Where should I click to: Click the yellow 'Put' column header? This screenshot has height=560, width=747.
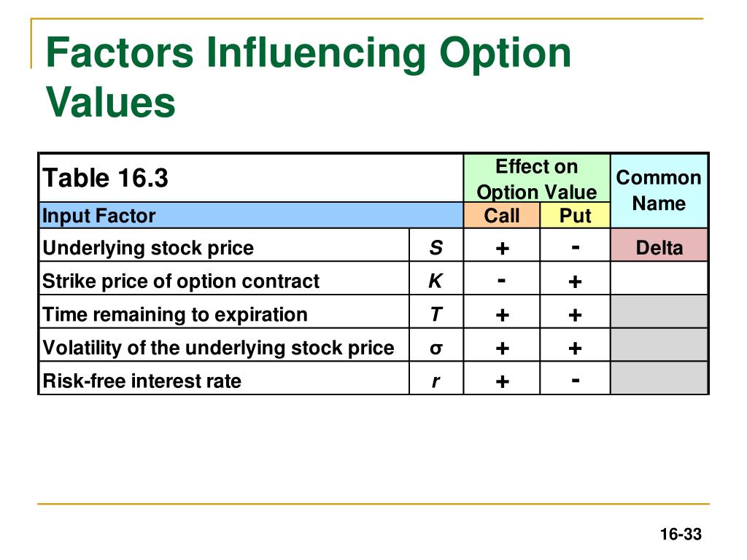click(x=575, y=215)
